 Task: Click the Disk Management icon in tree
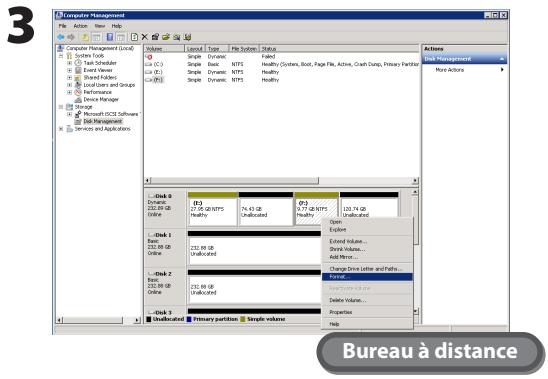[78, 121]
